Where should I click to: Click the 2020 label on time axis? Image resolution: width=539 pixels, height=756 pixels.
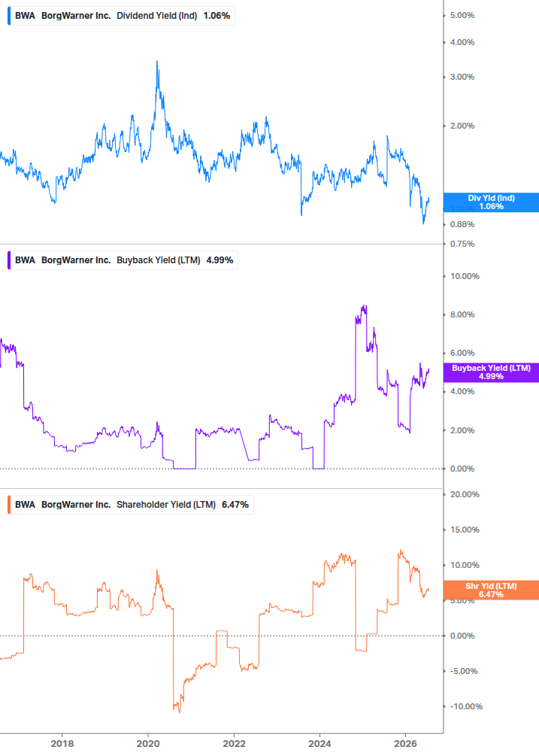coord(148,743)
